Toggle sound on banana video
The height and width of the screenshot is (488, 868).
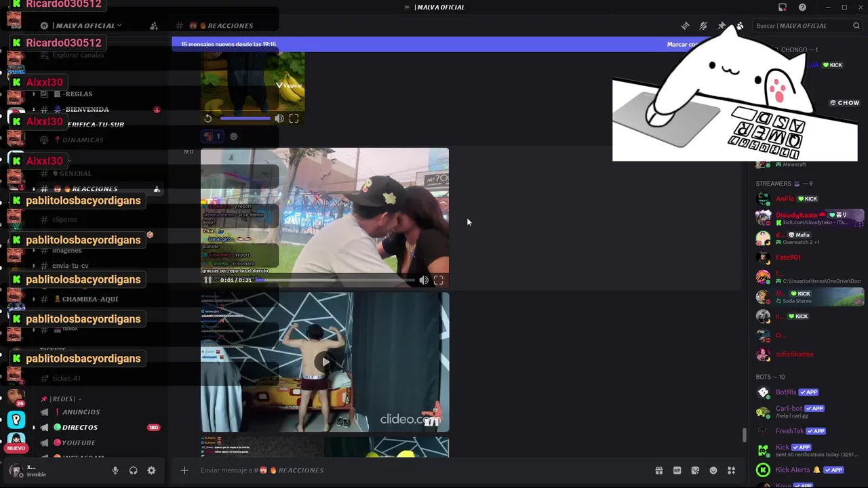click(x=279, y=119)
